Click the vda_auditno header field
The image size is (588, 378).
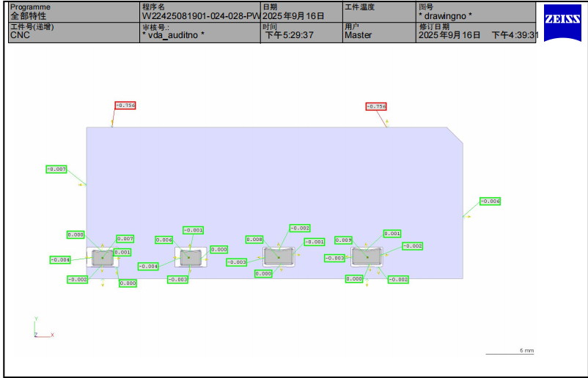(x=174, y=35)
